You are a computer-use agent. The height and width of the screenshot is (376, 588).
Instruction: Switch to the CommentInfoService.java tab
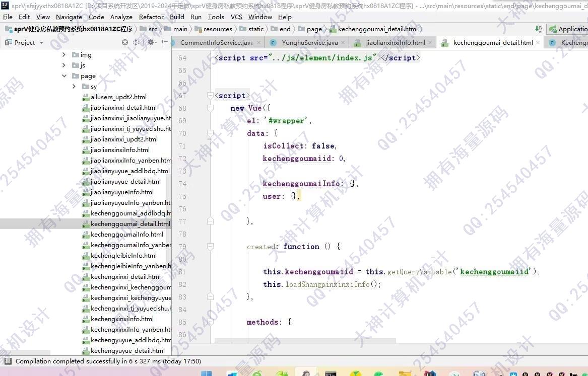216,43
